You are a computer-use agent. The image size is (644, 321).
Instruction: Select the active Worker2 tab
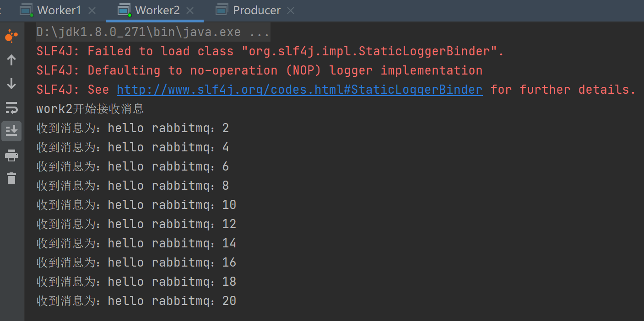pos(157,10)
